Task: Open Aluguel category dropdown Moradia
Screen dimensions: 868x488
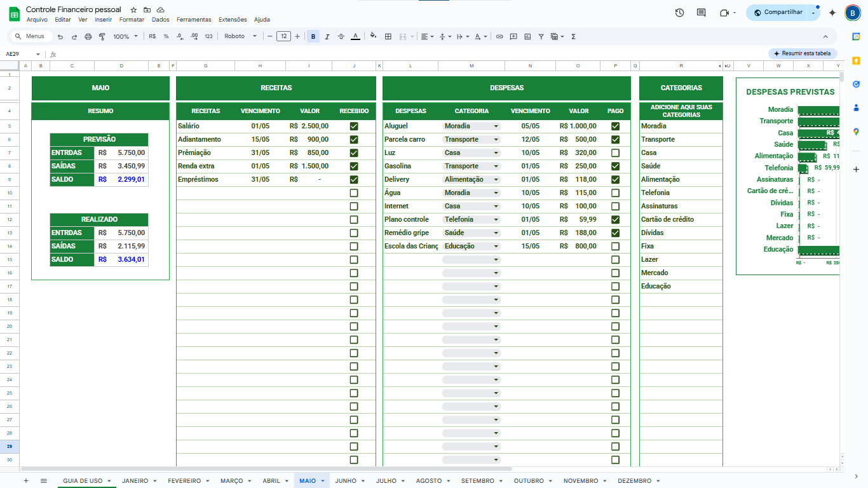Action: (471, 126)
